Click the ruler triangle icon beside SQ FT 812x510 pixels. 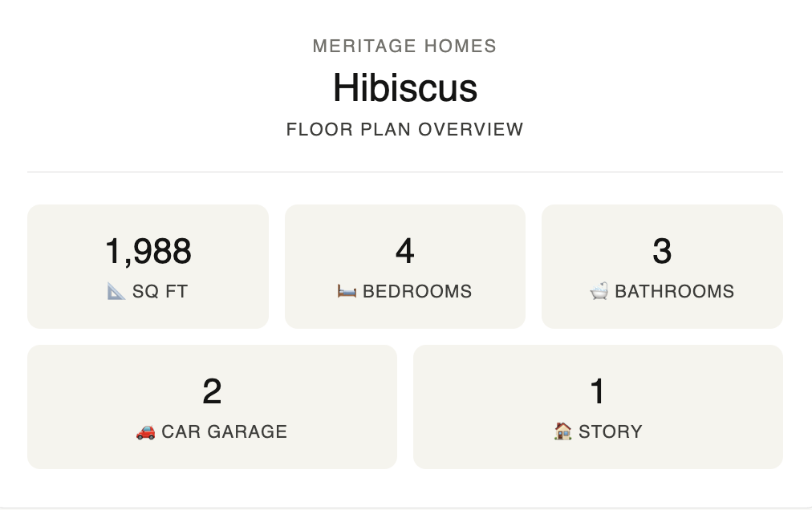tap(116, 292)
